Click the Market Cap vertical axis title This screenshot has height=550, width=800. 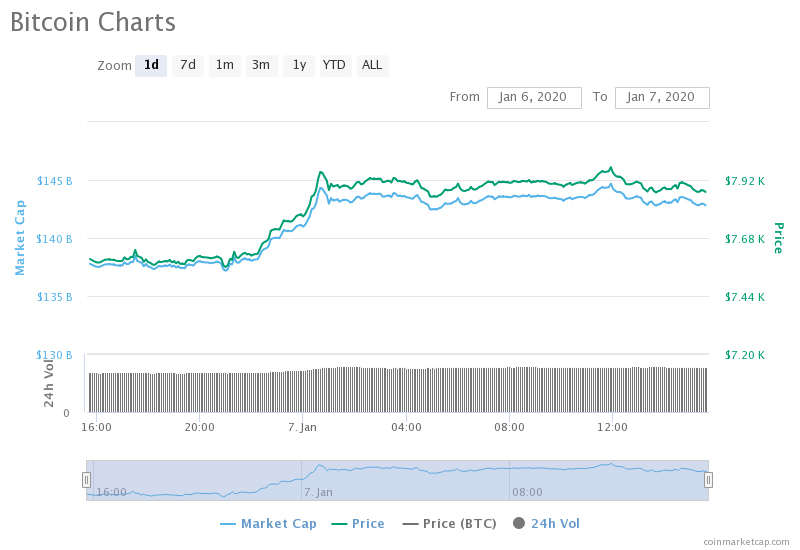click(x=20, y=238)
